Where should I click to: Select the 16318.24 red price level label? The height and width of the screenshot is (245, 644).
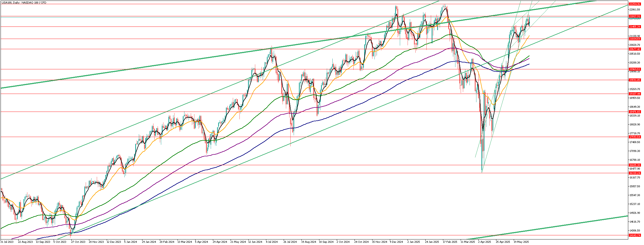[x=635, y=173]
